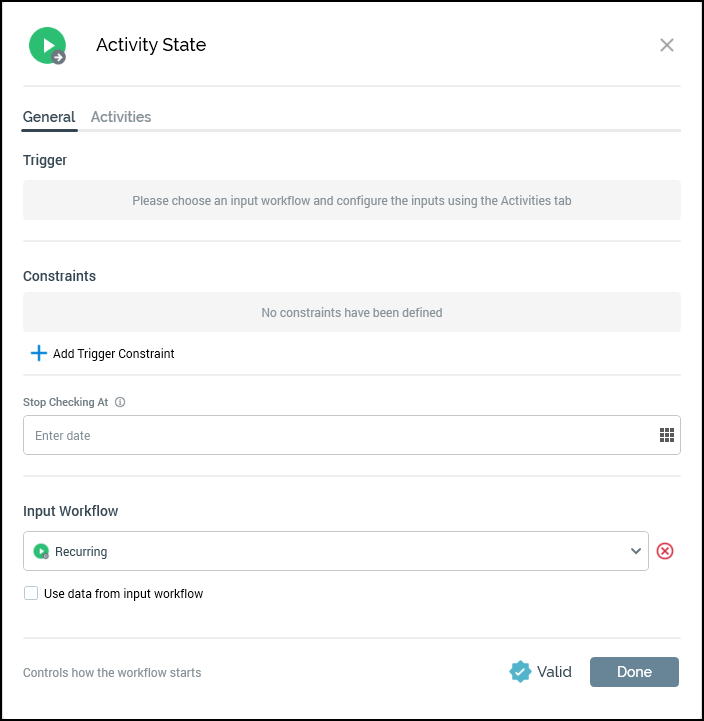Viewport: 704px width, 721px height.
Task: Open the date picker grid icon
Action: point(667,435)
